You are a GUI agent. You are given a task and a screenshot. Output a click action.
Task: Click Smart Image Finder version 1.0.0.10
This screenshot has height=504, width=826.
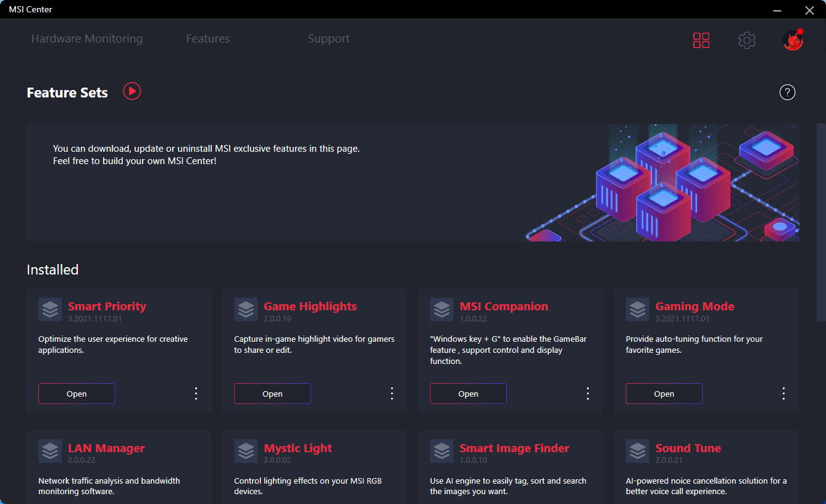click(x=473, y=460)
